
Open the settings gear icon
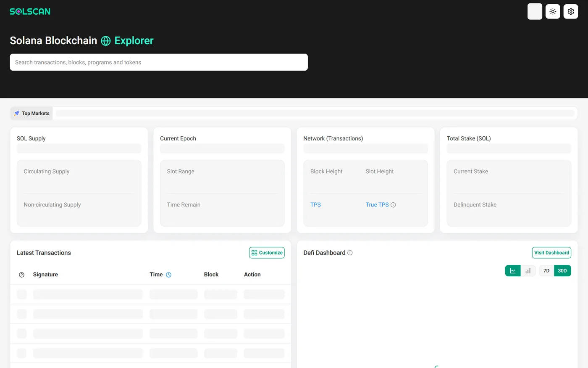[571, 11]
